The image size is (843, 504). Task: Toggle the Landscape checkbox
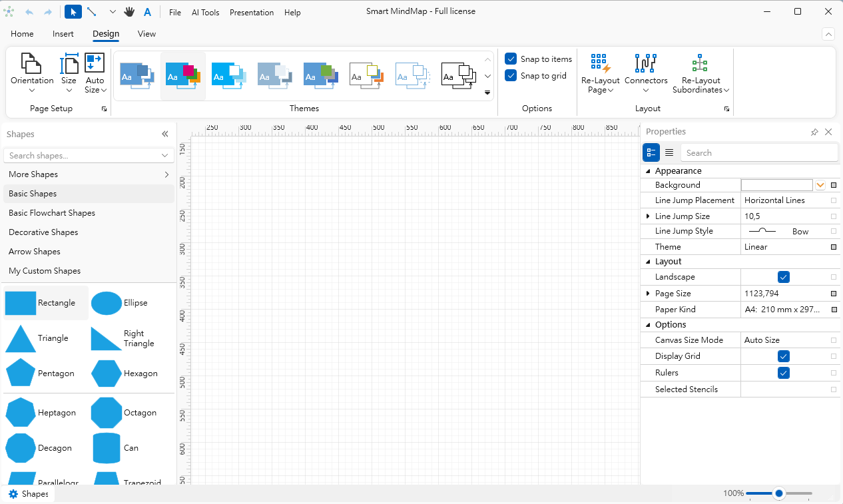pos(784,277)
